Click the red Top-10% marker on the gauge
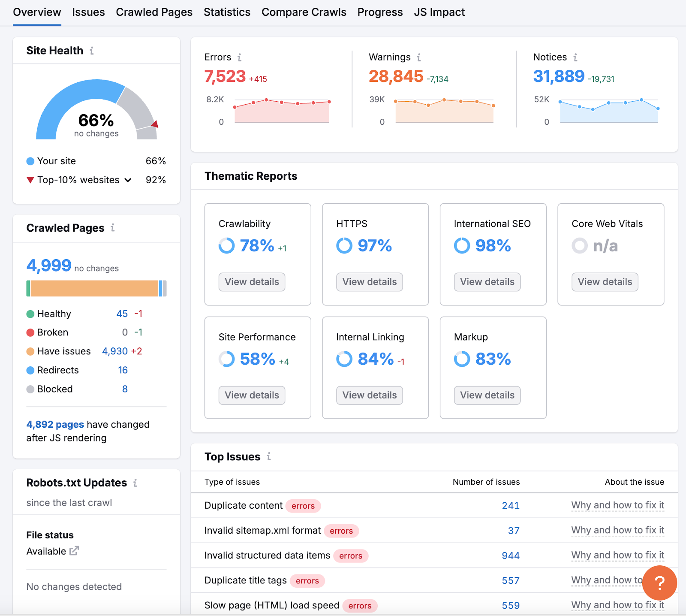 155,124
